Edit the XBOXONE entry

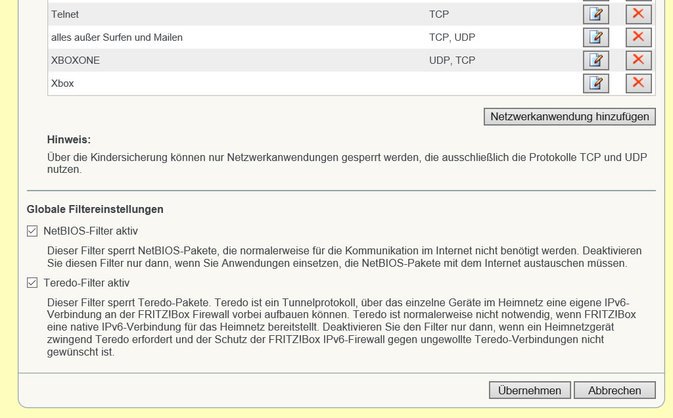[x=596, y=61]
